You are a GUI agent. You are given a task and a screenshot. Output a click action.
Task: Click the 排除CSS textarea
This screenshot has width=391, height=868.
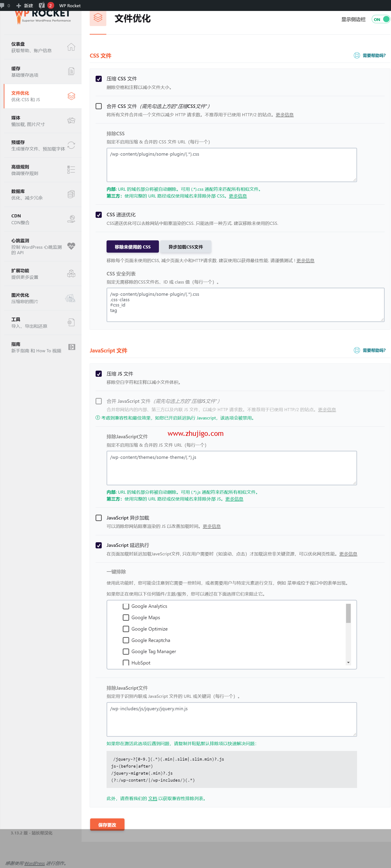[232, 165]
